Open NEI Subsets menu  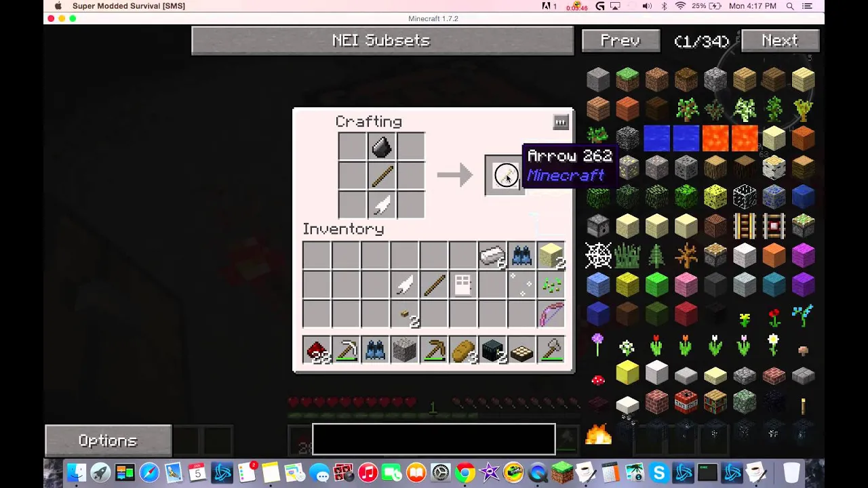coord(382,41)
